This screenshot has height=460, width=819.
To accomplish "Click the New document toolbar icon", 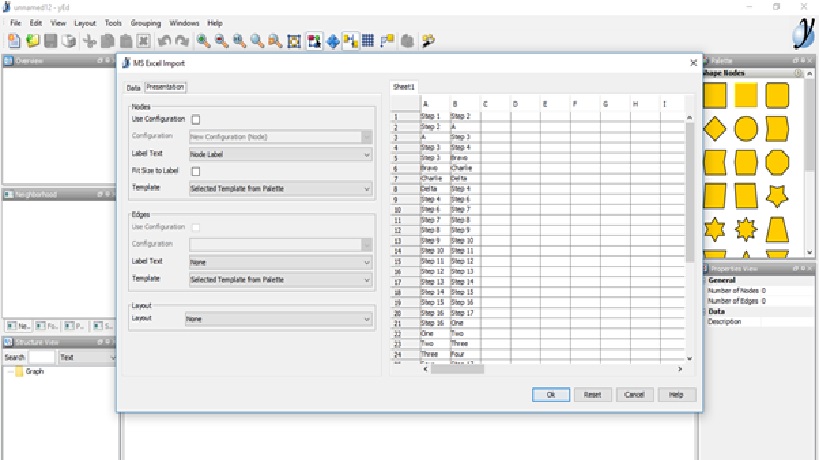I will coord(14,41).
